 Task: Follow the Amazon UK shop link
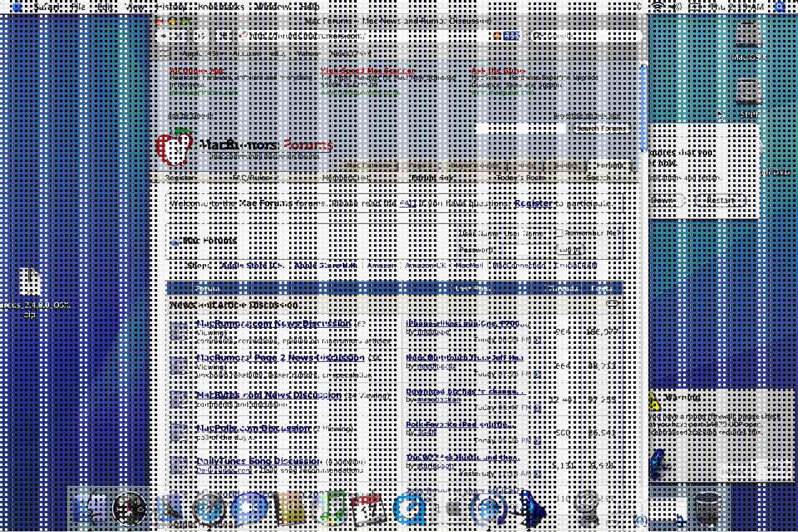[x=426, y=265]
